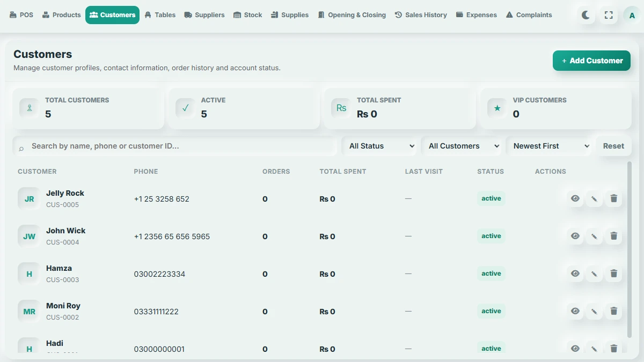Image resolution: width=644 pixels, height=362 pixels.
Task: Click the Total Customers card icon
Action: pyautogui.click(x=30, y=108)
